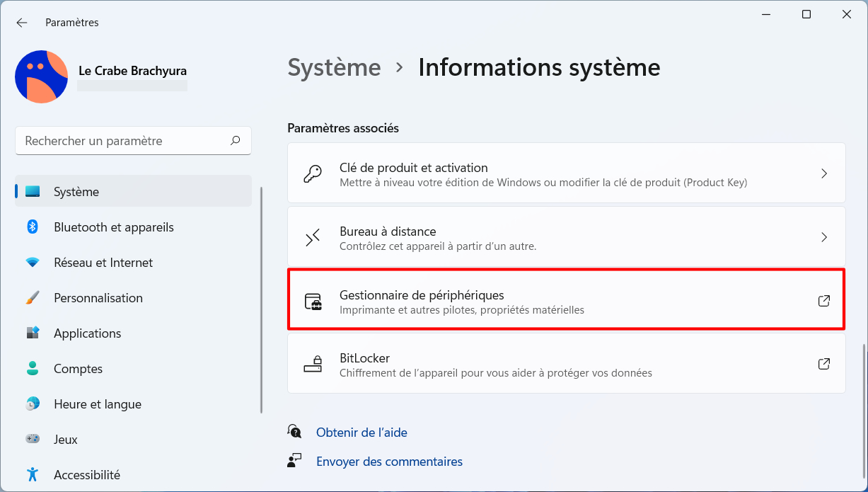Click the Wi-Fi network icon
This screenshot has width=868, height=492.
click(x=33, y=263)
